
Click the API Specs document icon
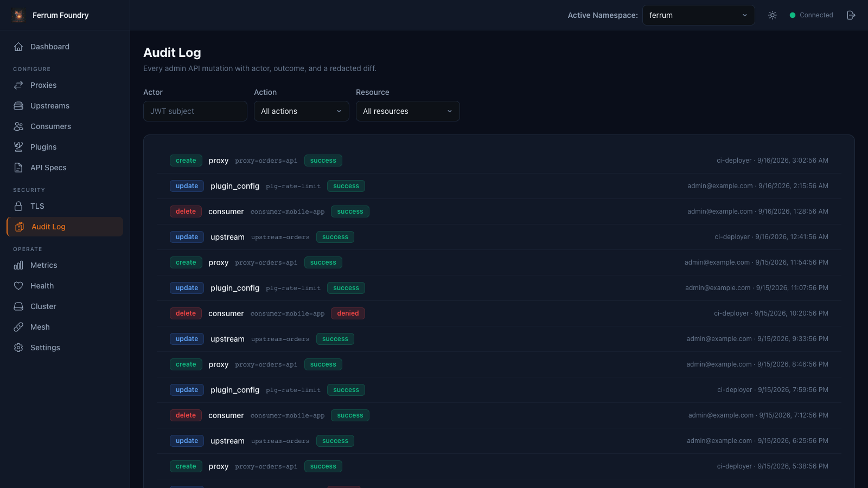tap(18, 168)
